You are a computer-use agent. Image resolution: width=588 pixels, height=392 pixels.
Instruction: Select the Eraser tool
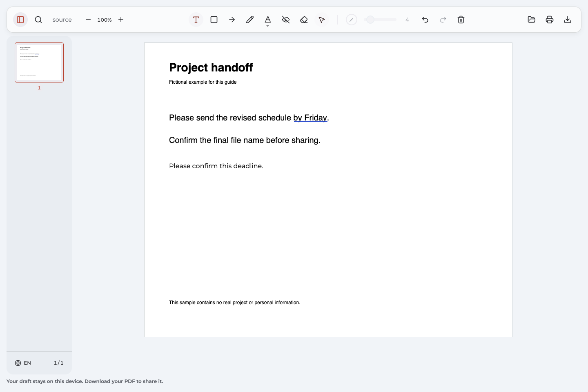point(304,20)
